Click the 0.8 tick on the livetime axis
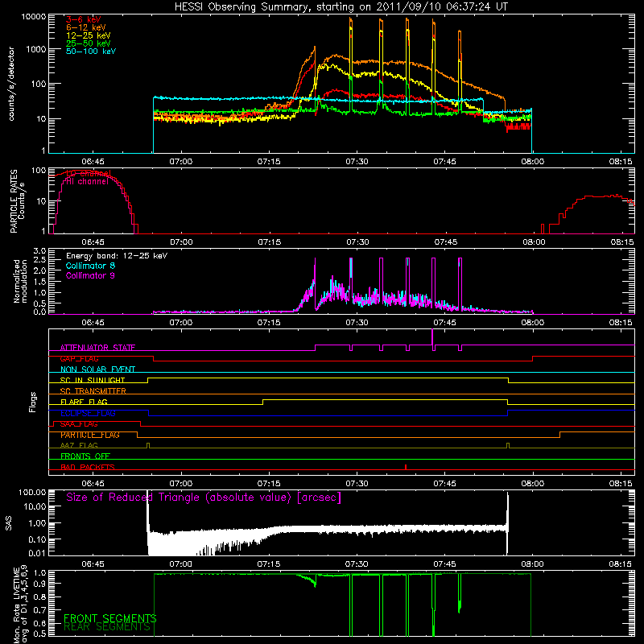The width and height of the screenshot is (644, 644). [x=41, y=597]
